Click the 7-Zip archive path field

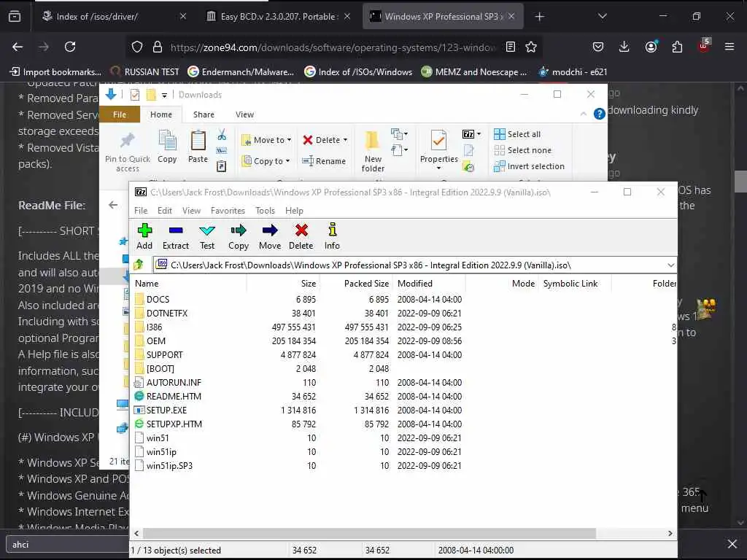pos(410,265)
